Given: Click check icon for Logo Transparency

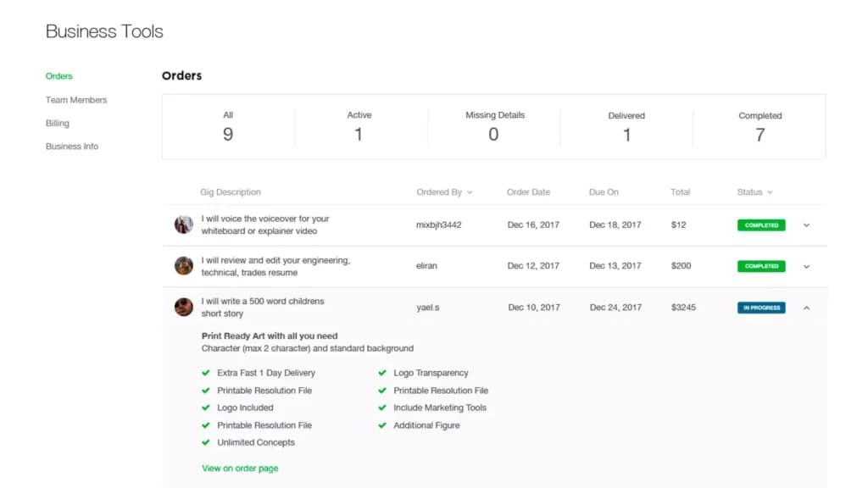Looking at the screenshot, I should pyautogui.click(x=382, y=373).
